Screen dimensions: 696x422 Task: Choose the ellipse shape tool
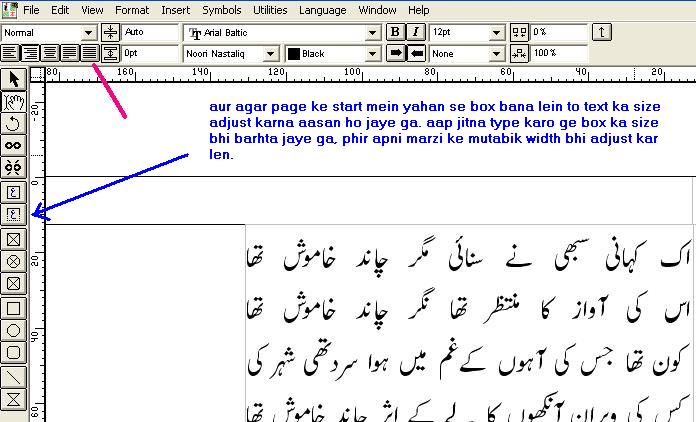coord(13,329)
